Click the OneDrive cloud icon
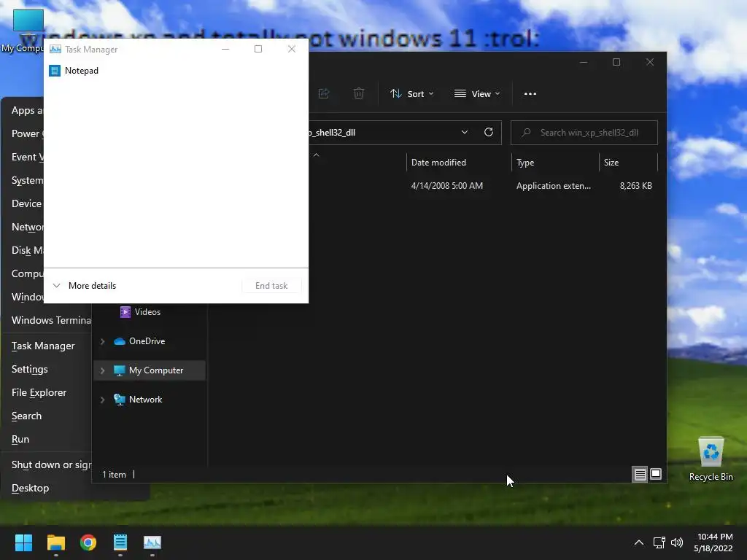Image resolution: width=747 pixels, height=560 pixels. coord(120,341)
